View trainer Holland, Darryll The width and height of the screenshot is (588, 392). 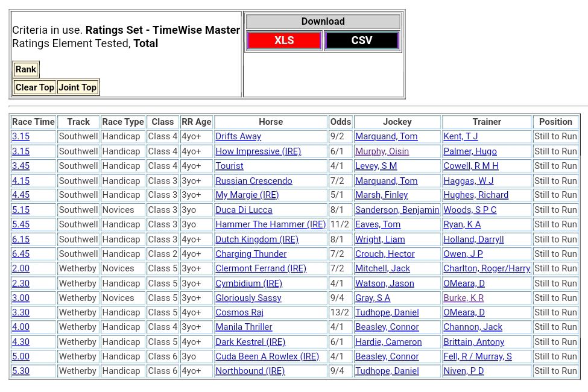click(473, 239)
